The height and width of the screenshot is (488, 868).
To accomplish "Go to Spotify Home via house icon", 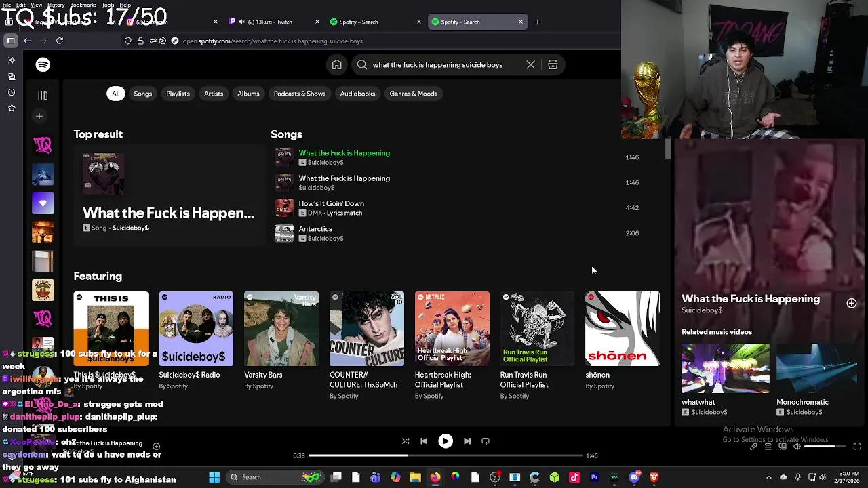I will pos(336,65).
